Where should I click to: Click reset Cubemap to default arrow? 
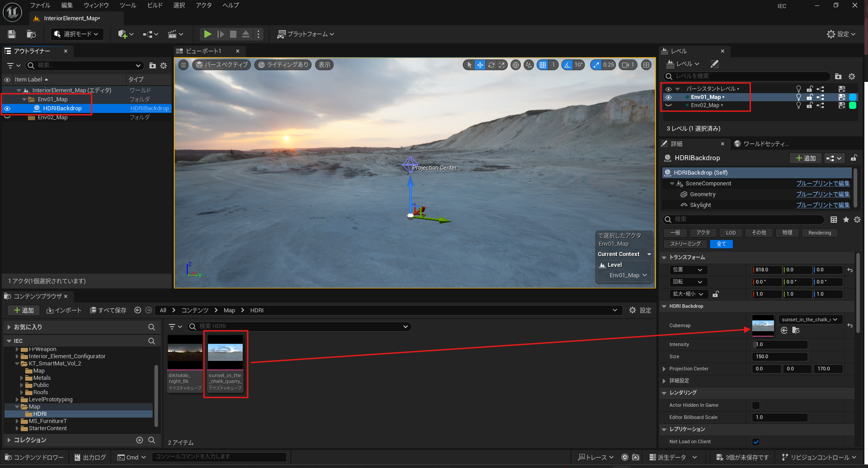pos(850,325)
